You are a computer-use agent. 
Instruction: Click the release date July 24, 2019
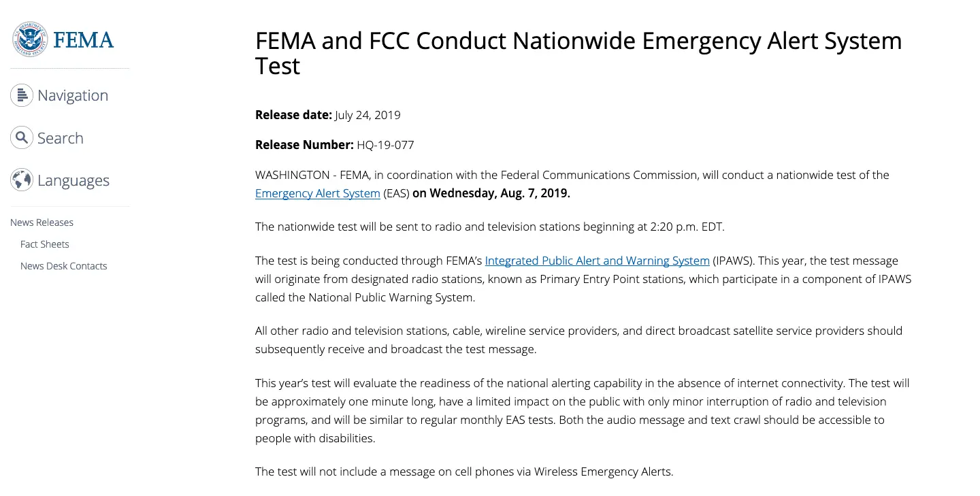coord(367,115)
